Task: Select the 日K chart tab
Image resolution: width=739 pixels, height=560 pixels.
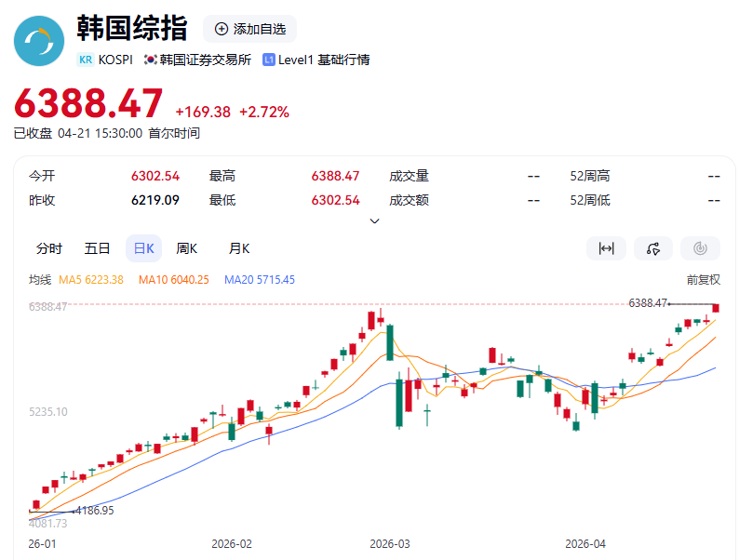Action: pyautogui.click(x=143, y=248)
